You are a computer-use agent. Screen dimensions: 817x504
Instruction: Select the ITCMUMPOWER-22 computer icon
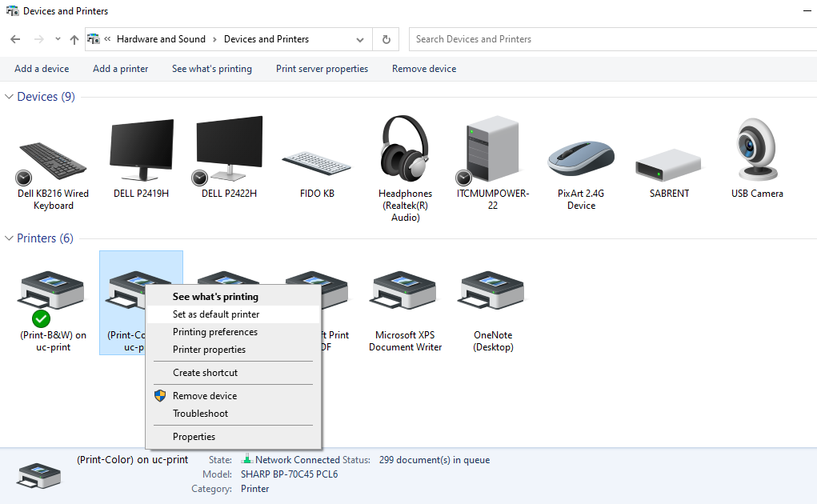point(493,152)
